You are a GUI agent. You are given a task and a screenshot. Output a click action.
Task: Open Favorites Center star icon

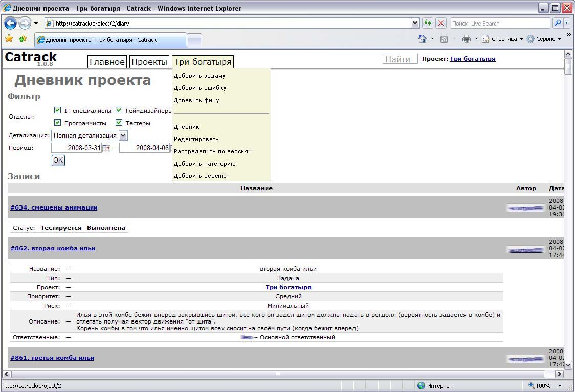click(x=9, y=39)
